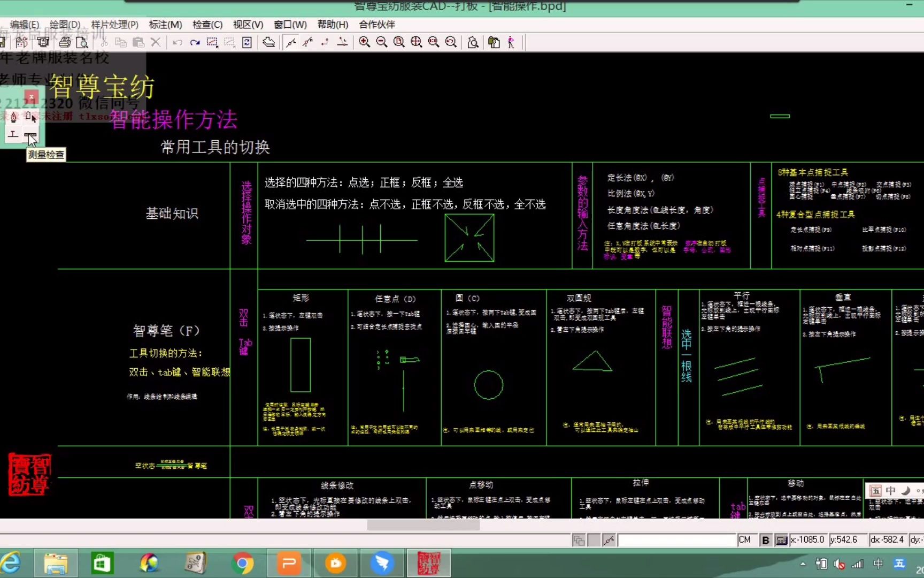Click the cut scissors icon
924x578 pixels.
pyautogui.click(x=104, y=42)
